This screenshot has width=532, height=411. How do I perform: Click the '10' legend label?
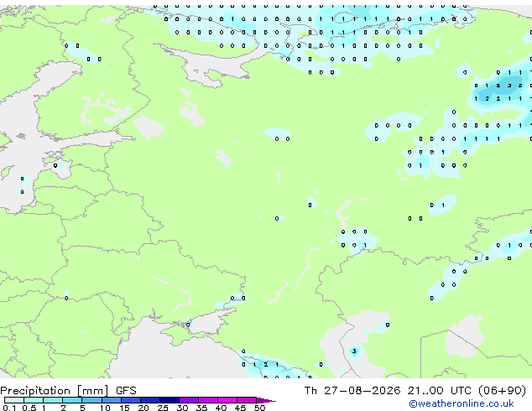(x=105, y=408)
